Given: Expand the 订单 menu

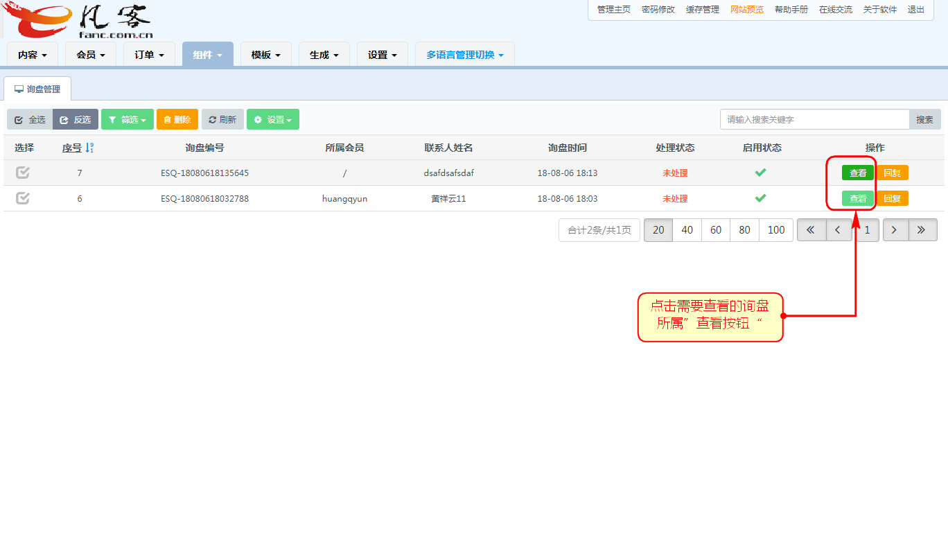Looking at the screenshot, I should pos(149,55).
